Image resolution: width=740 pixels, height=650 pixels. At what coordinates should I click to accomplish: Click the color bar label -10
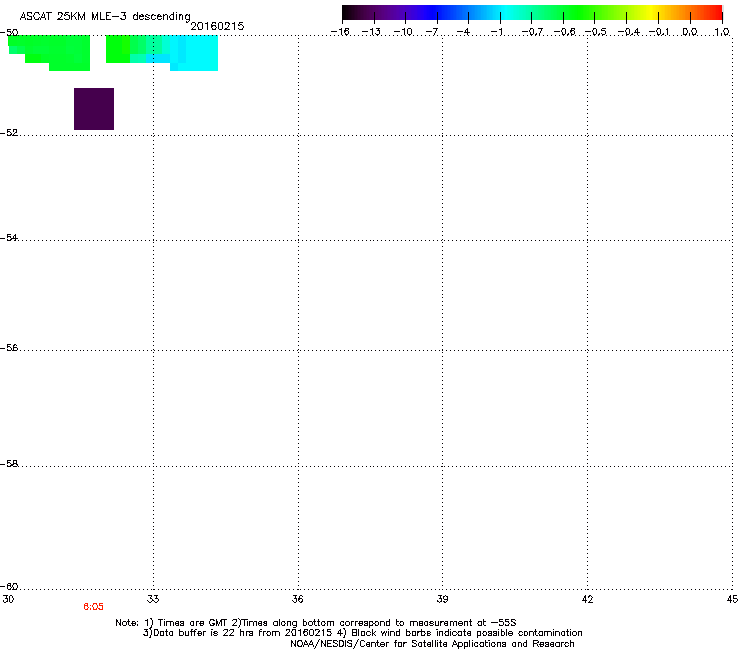pyautogui.click(x=403, y=32)
